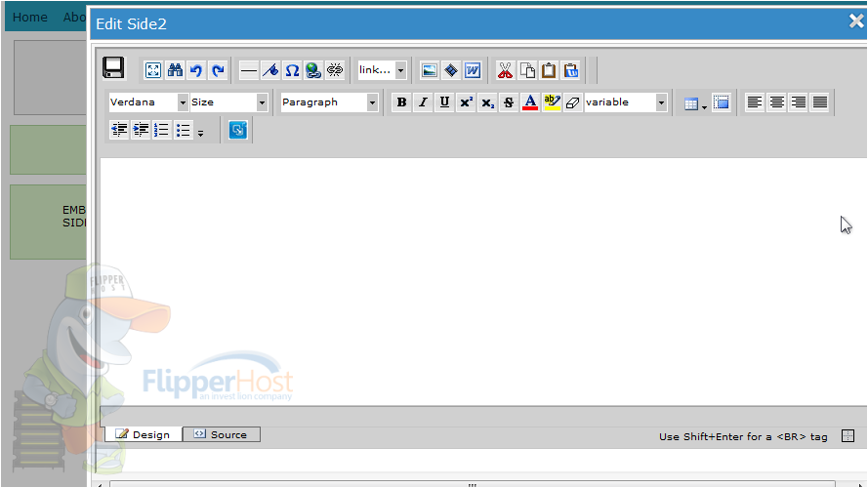Click the Home menu behind the dialog
Image resolution: width=868 pixels, height=488 pixels.
30,18
